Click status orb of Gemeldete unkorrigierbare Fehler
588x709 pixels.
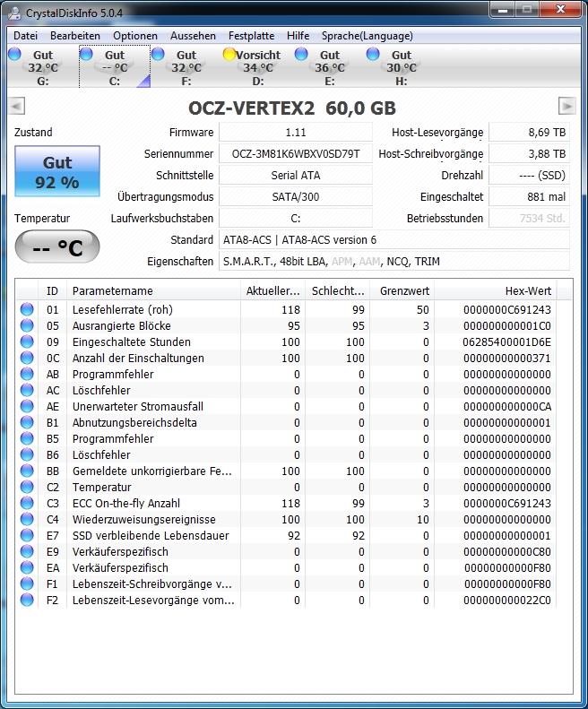pyautogui.click(x=27, y=471)
